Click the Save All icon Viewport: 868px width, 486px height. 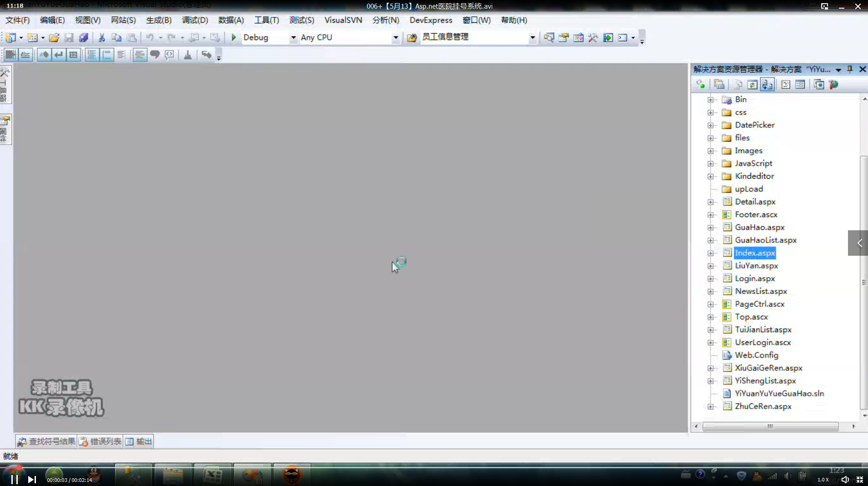click(83, 37)
